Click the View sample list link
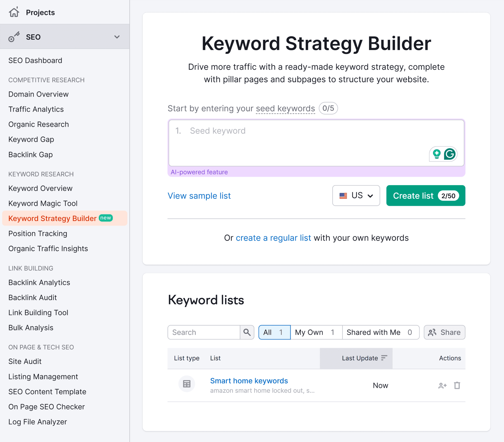Image resolution: width=504 pixels, height=442 pixels. [x=199, y=196]
